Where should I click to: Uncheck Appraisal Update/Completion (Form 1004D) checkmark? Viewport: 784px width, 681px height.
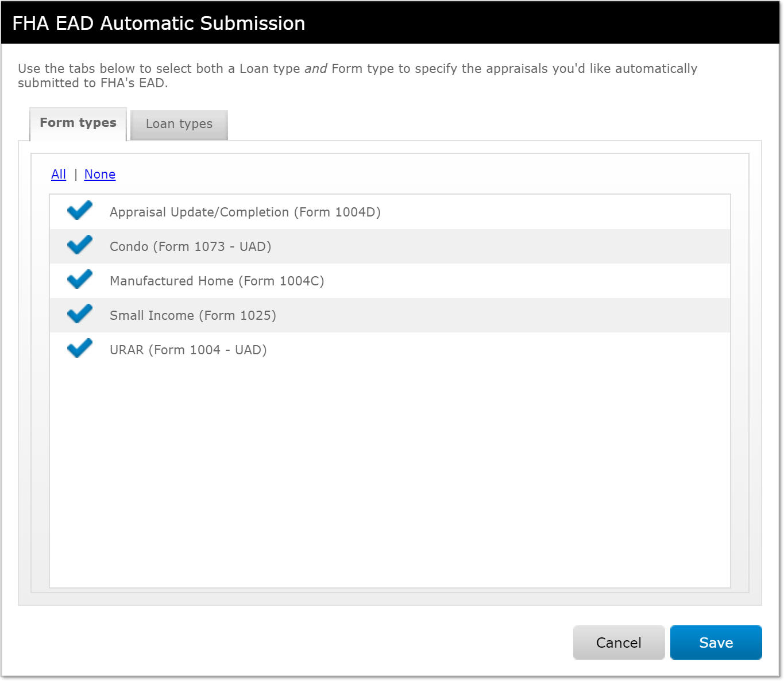(x=80, y=211)
